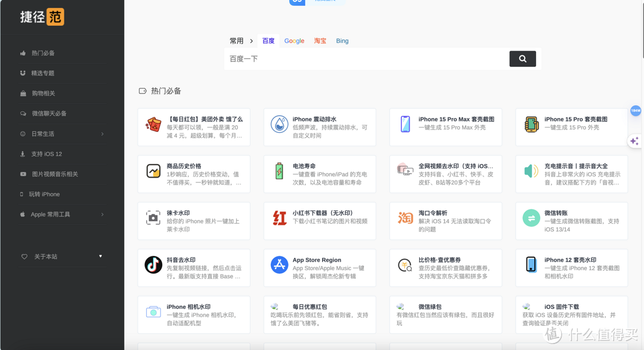
Task: Click the water drop icon for iPhone 震动排水
Action: click(x=279, y=124)
